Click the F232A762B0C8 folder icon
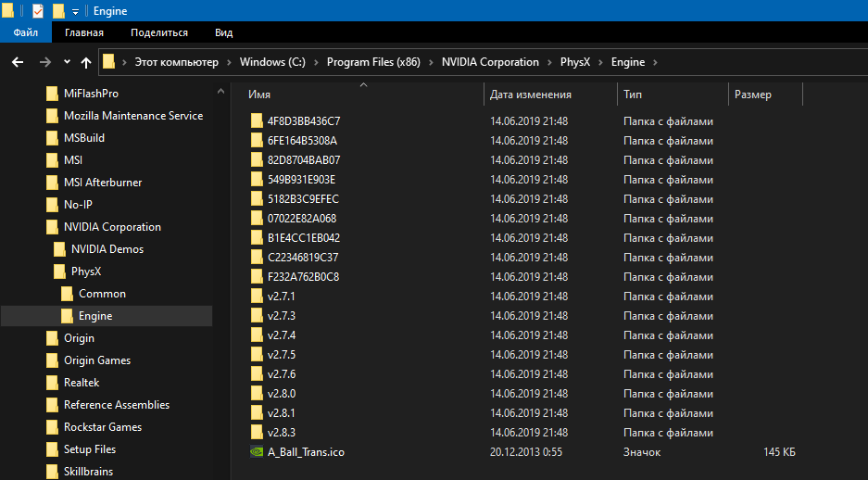The height and width of the screenshot is (480, 868). click(257, 276)
